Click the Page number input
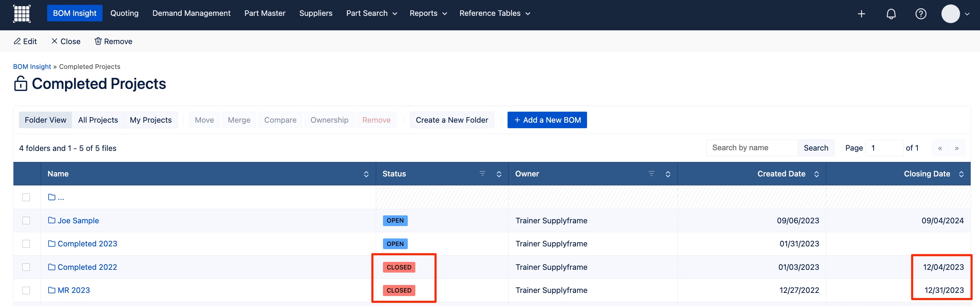 point(884,148)
